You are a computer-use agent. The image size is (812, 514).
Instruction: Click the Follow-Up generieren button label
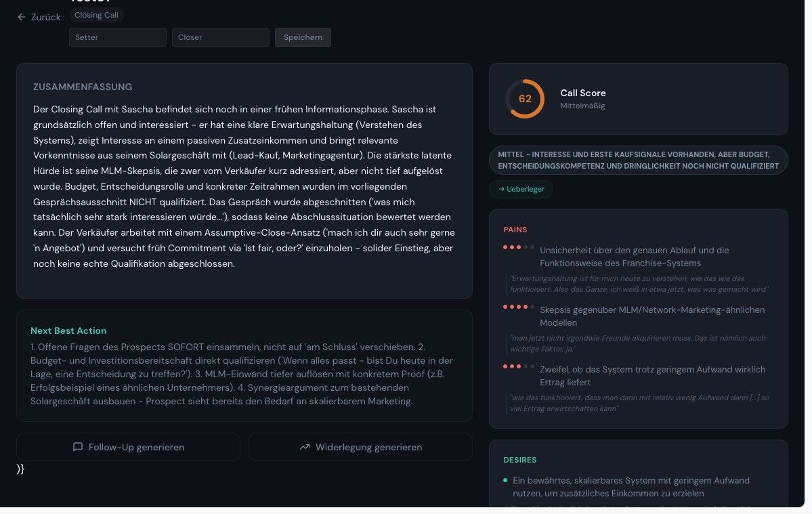[x=136, y=447]
